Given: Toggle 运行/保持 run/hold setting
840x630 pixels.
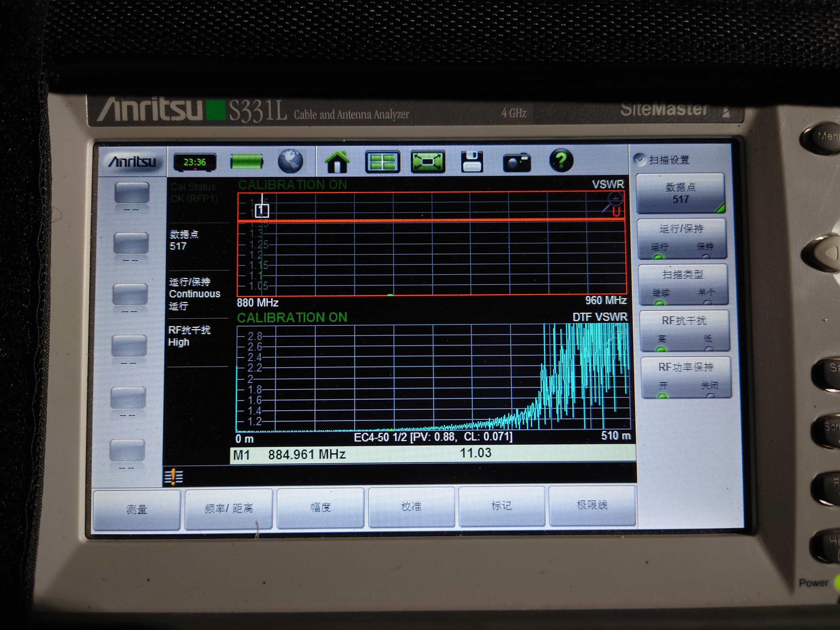Looking at the screenshot, I should point(682,239).
